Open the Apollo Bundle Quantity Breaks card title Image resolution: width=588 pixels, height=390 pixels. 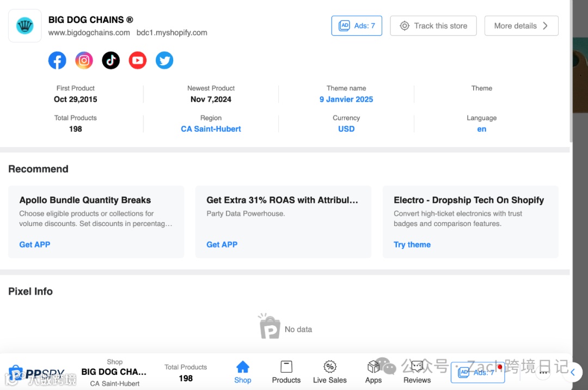click(x=85, y=200)
